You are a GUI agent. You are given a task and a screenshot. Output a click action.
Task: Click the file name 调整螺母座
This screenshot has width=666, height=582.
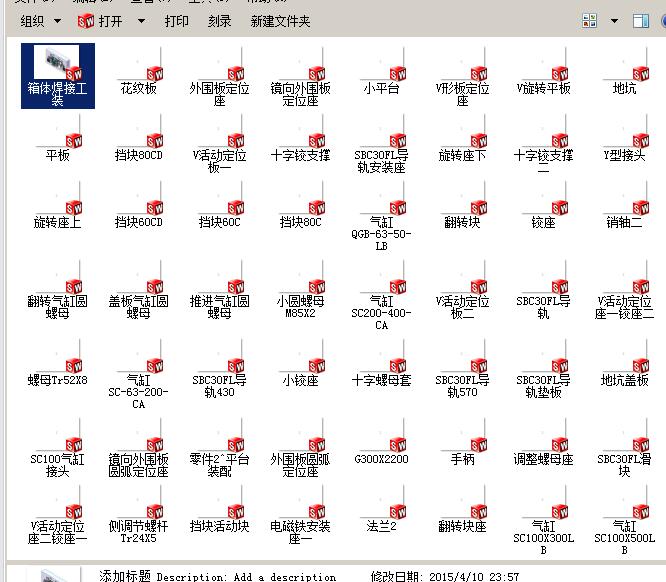(543, 459)
